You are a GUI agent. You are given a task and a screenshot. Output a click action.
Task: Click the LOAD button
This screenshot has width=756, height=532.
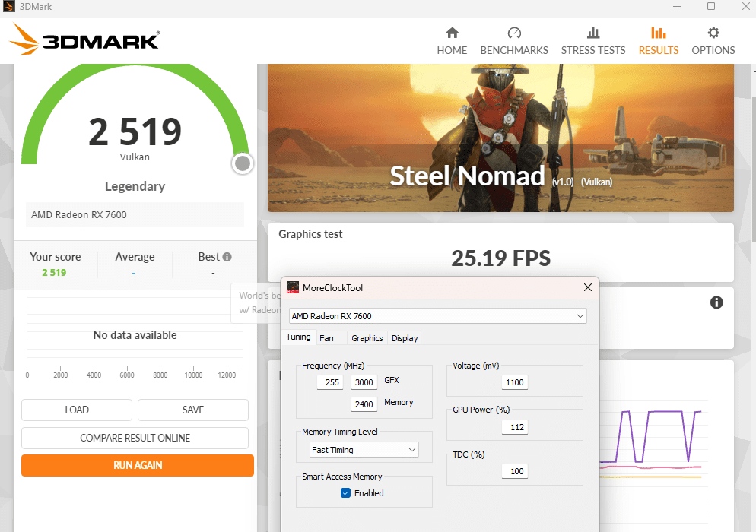77,410
